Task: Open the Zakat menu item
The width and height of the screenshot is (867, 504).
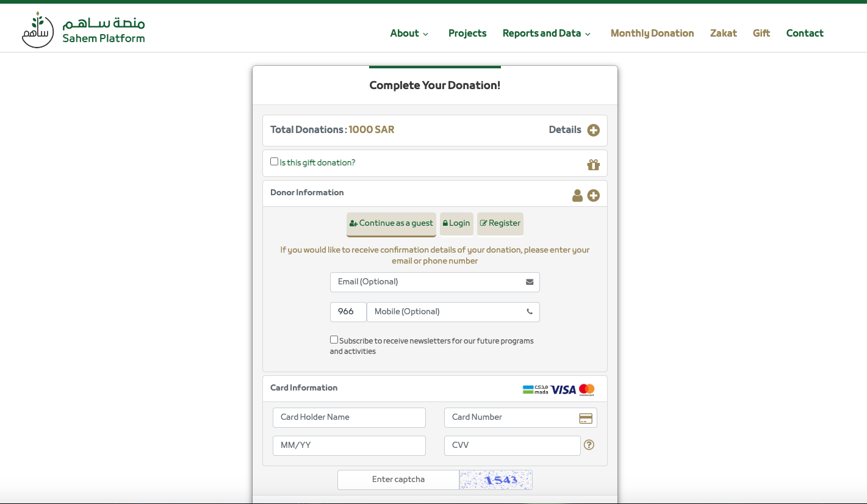Action: [x=723, y=34]
